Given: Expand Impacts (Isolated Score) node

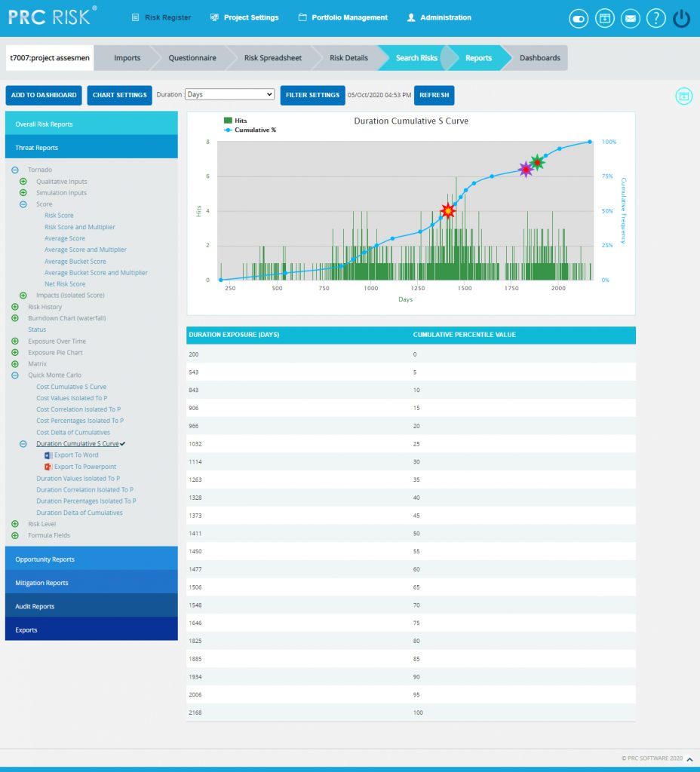Looking at the screenshot, I should coord(23,296).
